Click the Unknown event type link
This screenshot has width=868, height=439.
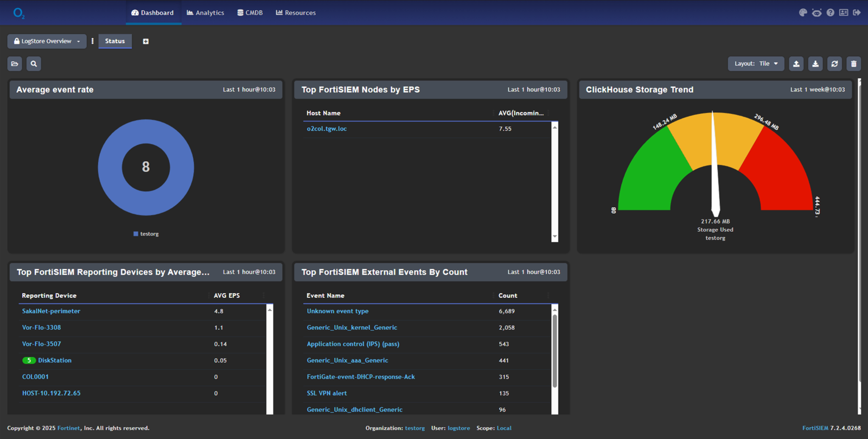click(x=337, y=311)
